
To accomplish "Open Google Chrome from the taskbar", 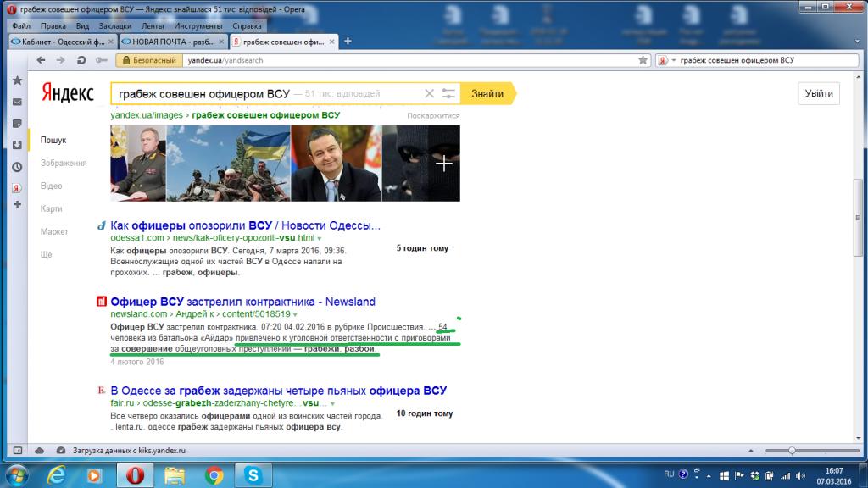I will (x=214, y=475).
